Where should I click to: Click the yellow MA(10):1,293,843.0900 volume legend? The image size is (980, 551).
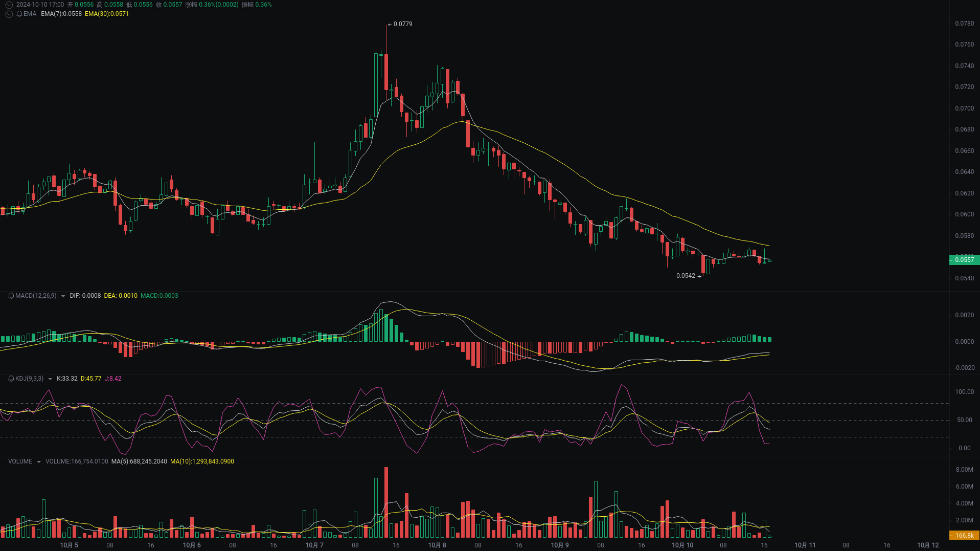click(x=202, y=461)
